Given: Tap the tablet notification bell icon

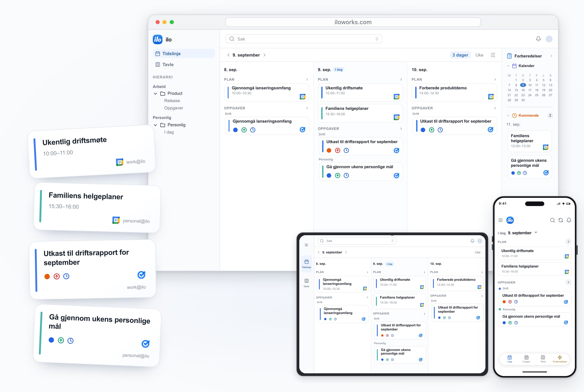Looking at the screenshot, I should pos(472,241).
